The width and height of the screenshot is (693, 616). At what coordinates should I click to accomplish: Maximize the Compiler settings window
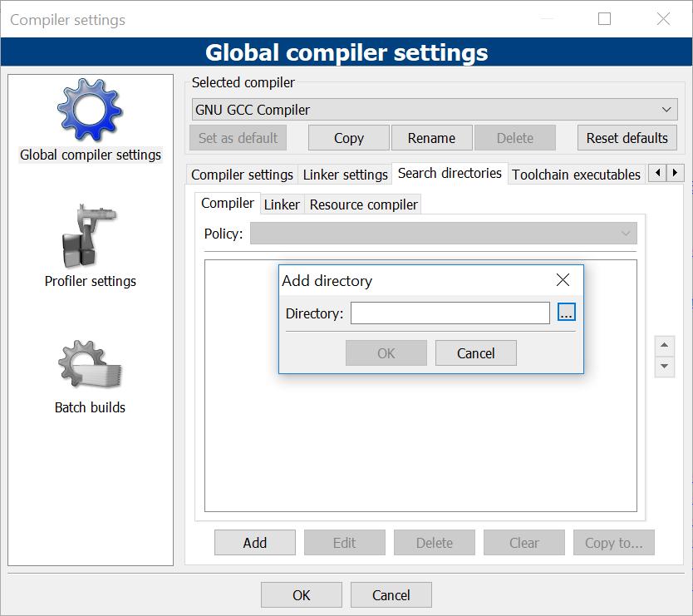(604, 19)
